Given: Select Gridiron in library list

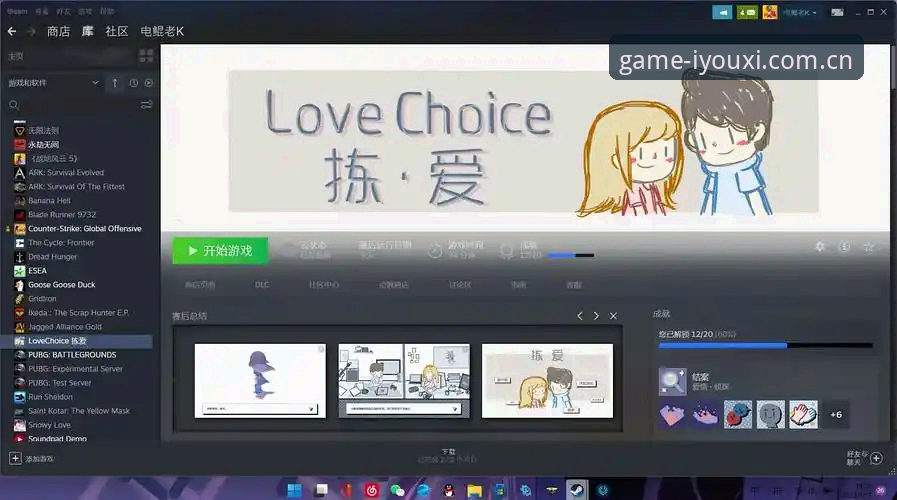Looking at the screenshot, I should click(x=42, y=299).
